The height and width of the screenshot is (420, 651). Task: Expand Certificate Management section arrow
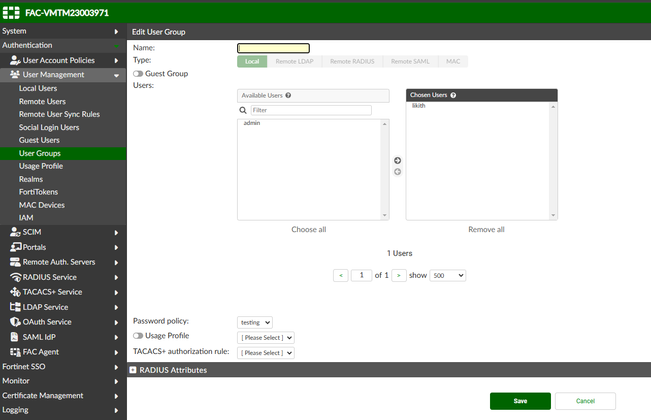(116, 396)
